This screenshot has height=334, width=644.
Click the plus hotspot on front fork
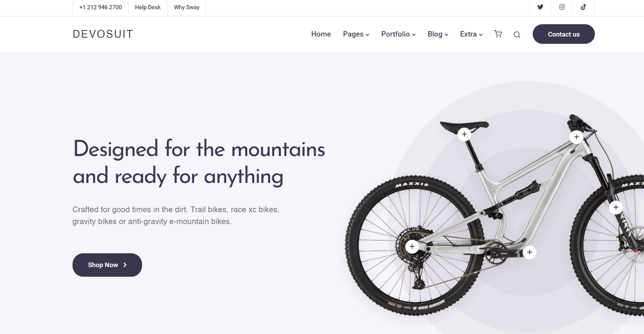[616, 207]
